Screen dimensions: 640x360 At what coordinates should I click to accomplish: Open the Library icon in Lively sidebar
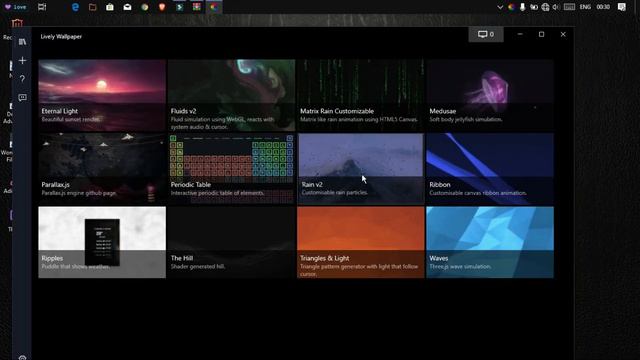tap(22, 42)
